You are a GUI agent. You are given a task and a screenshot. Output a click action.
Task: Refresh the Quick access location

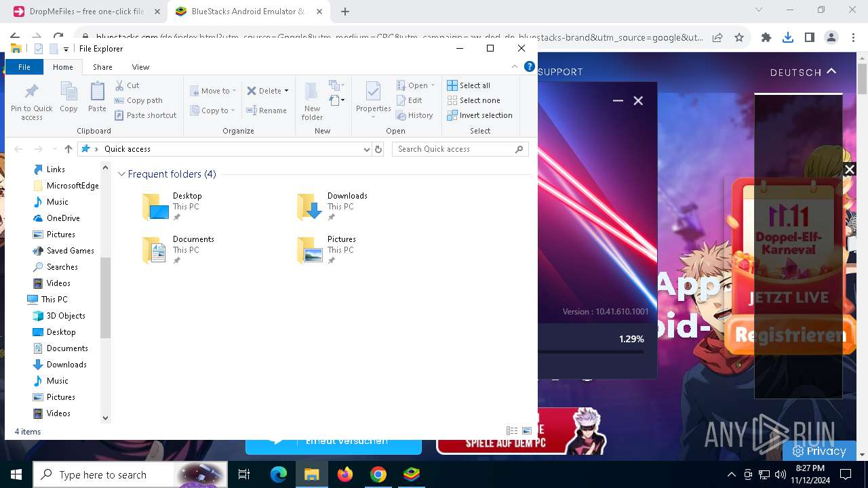click(378, 149)
